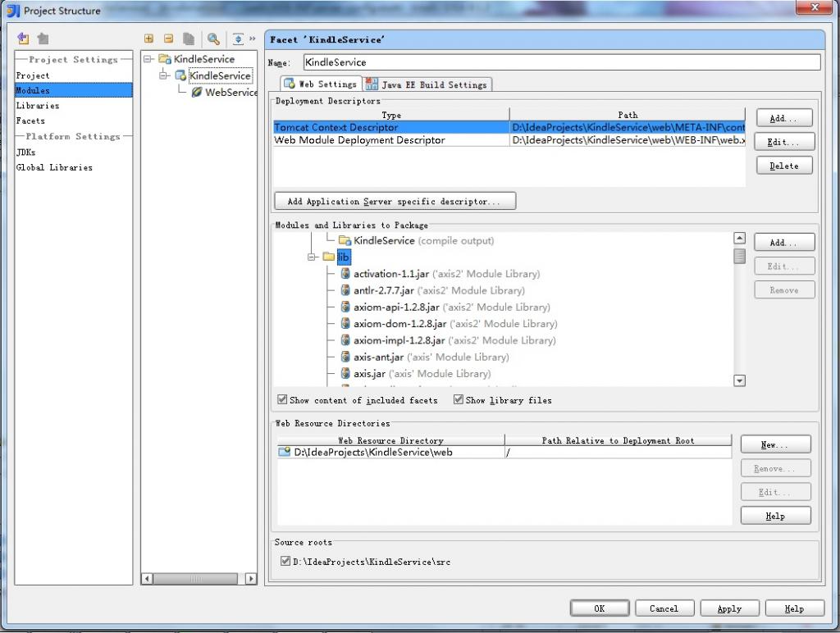840x633 pixels.
Task: Open JDKs platform settings
Action: [x=73, y=152]
